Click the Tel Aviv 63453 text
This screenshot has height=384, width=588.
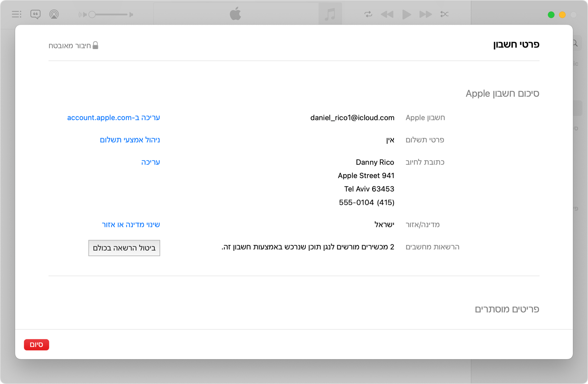pyautogui.click(x=369, y=189)
